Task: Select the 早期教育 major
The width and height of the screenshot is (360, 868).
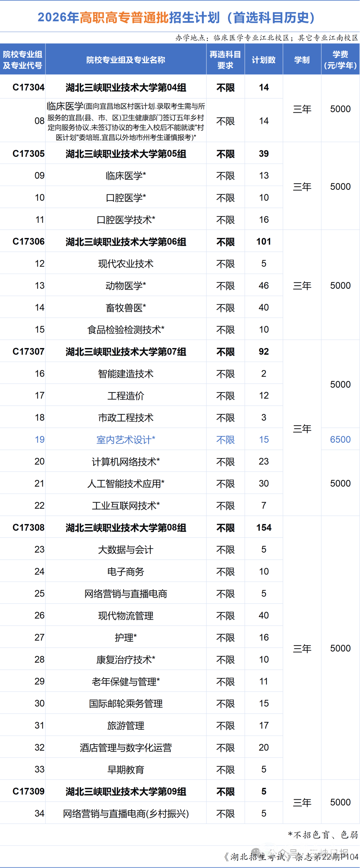Action: click(126, 770)
